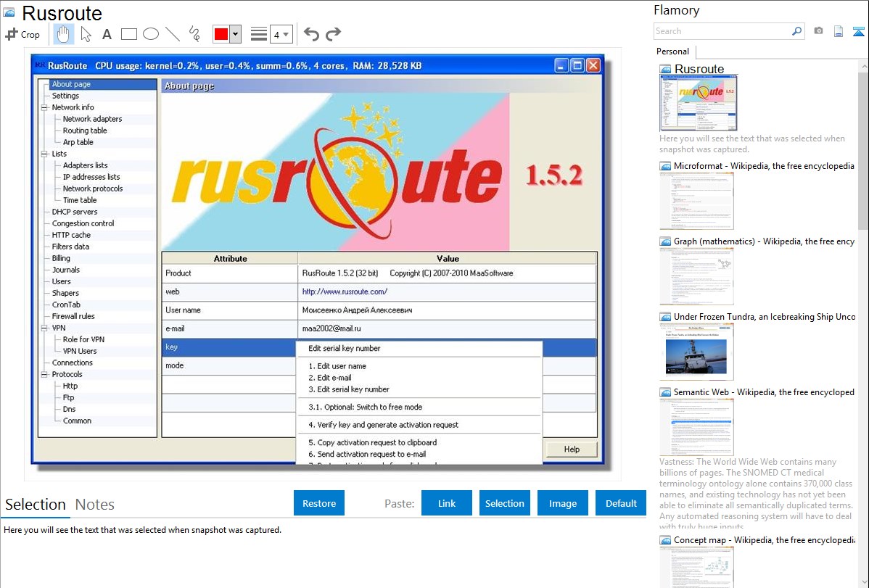Choose 'Verify key and generate activation request'

click(384, 425)
